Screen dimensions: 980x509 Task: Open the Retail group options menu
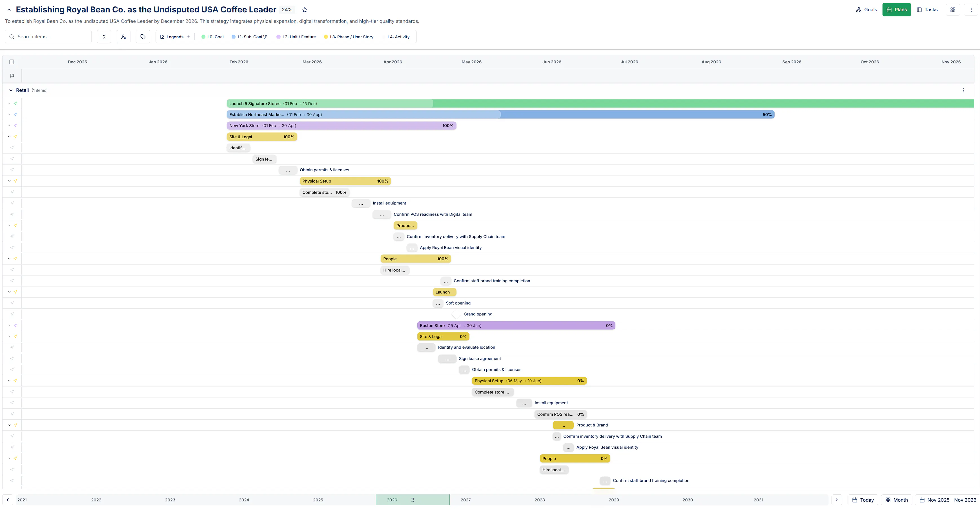[964, 90]
